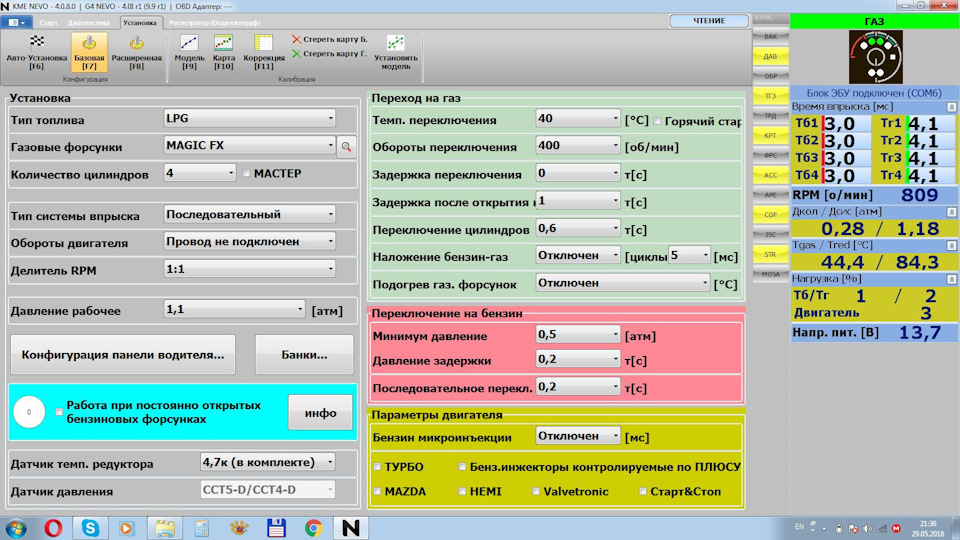The image size is (960, 540).
Task: Open Тип системы впрыска dropdown
Action: click(x=249, y=214)
